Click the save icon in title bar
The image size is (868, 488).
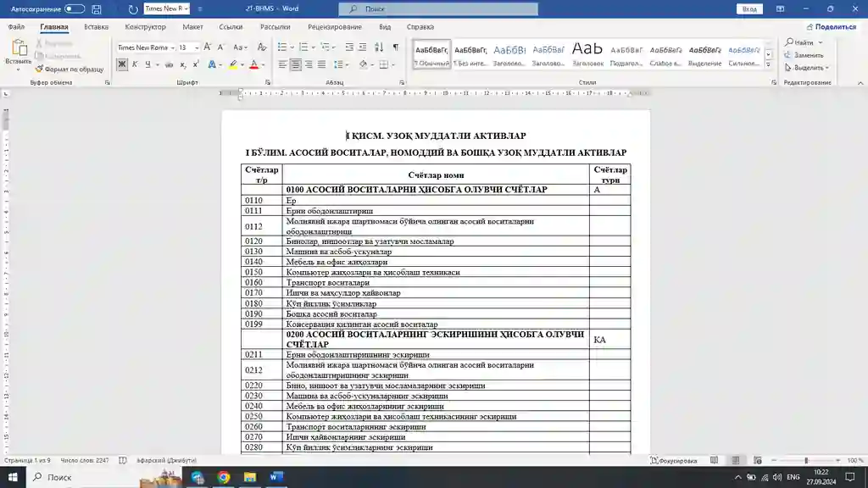97,8
